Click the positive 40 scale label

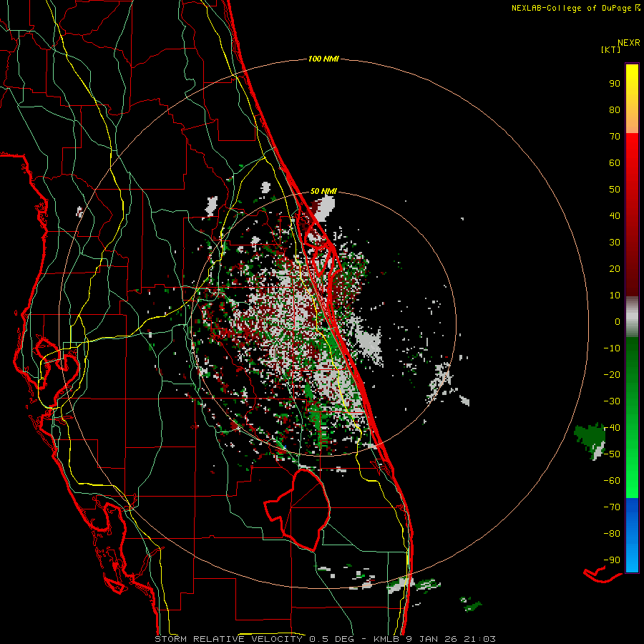tap(615, 215)
